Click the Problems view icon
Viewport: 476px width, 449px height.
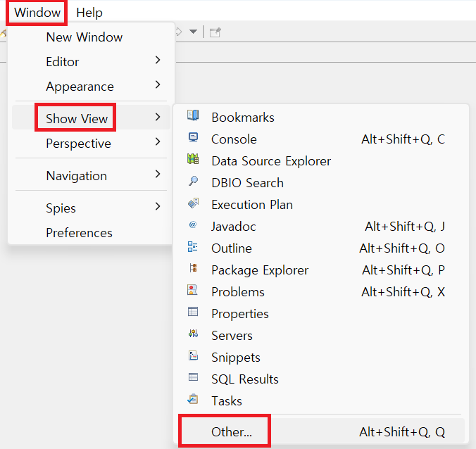point(193,291)
